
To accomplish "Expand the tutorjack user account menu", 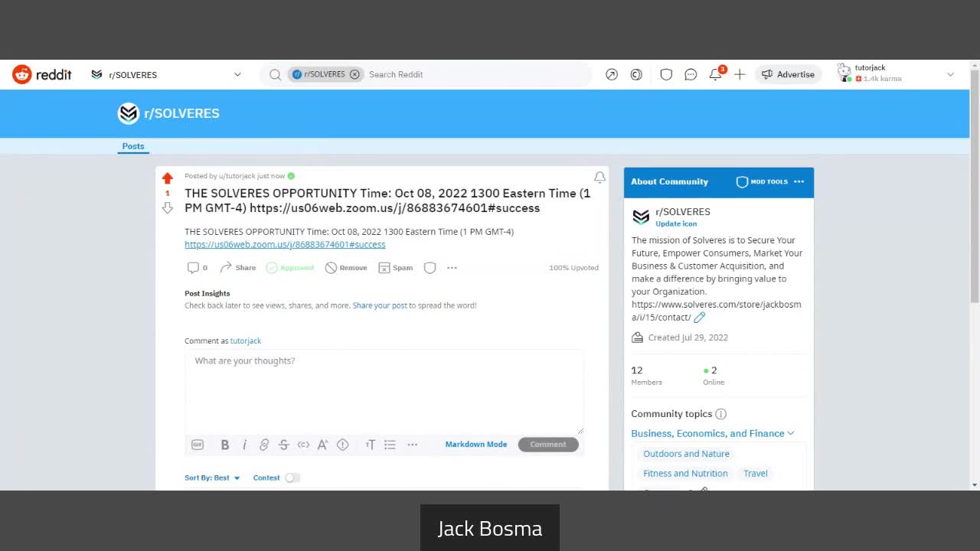I will 897,74.
